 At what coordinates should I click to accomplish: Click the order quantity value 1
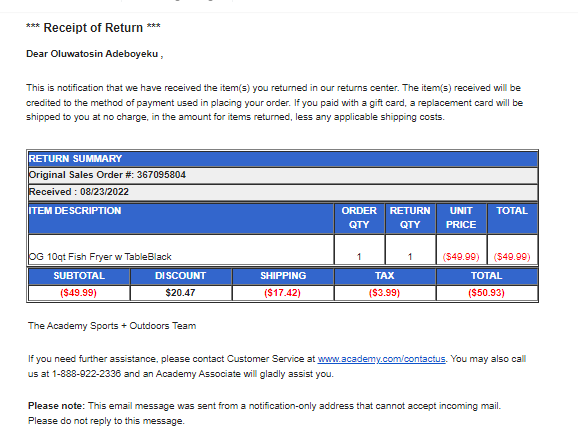pyautogui.click(x=359, y=257)
